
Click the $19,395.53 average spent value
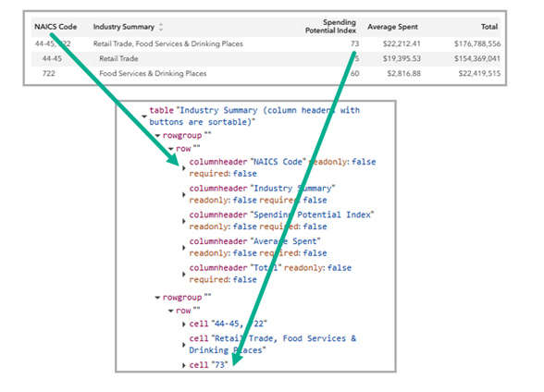pyautogui.click(x=402, y=58)
